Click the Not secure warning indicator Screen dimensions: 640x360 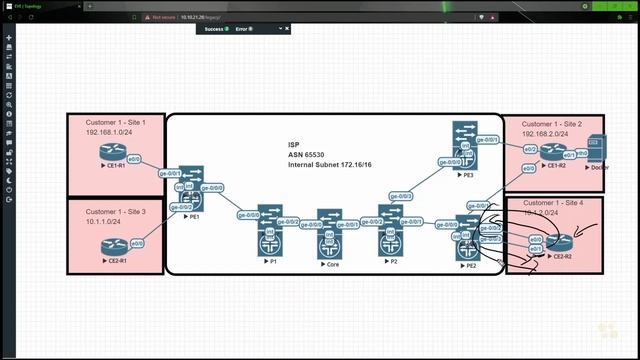point(160,18)
